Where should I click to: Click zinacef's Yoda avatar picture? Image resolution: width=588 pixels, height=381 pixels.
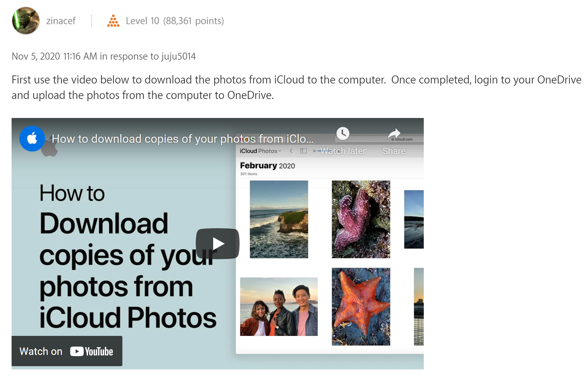tap(26, 21)
